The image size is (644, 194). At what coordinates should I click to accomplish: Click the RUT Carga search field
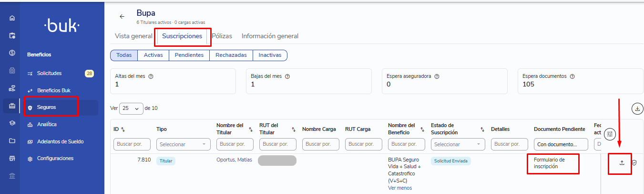pyautogui.click(x=364, y=144)
